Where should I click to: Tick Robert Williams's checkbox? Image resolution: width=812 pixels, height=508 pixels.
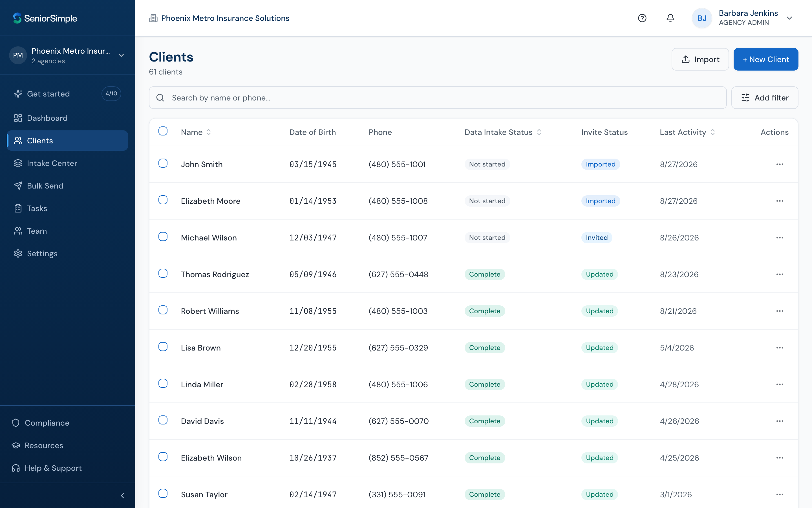[x=163, y=310]
